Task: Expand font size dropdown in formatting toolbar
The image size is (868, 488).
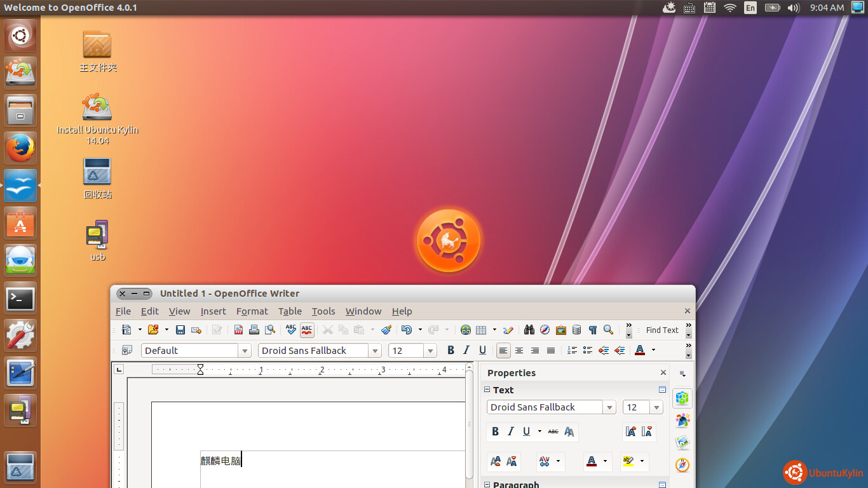Action: point(430,351)
